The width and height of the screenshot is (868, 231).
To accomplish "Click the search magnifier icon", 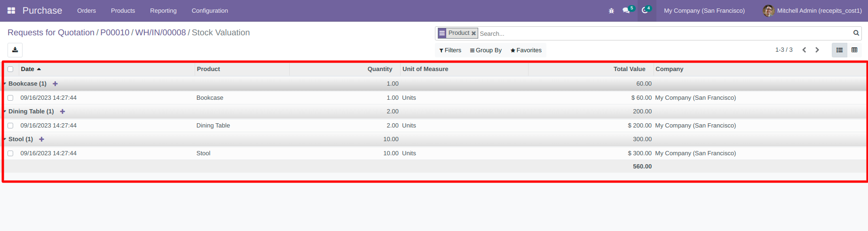I will point(856,33).
